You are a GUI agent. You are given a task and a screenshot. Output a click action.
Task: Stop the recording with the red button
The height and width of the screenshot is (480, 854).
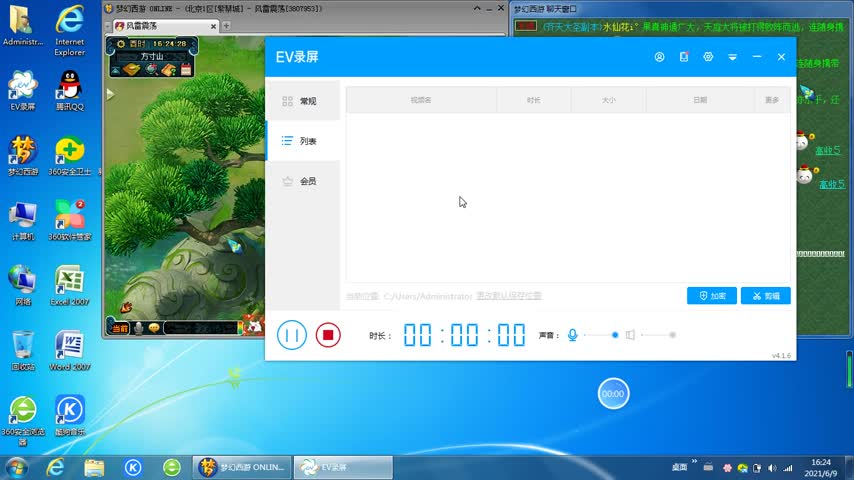[x=328, y=335]
